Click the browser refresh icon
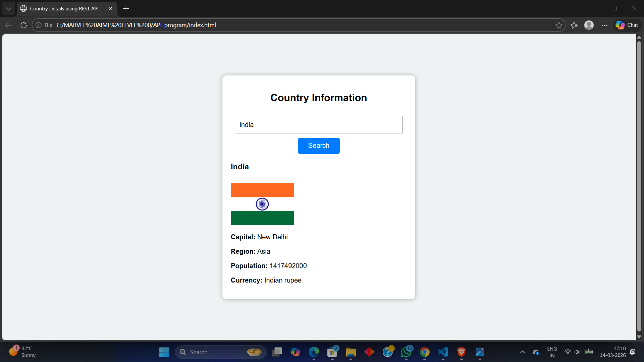Screen dimensions: 644x362 pos(23,25)
